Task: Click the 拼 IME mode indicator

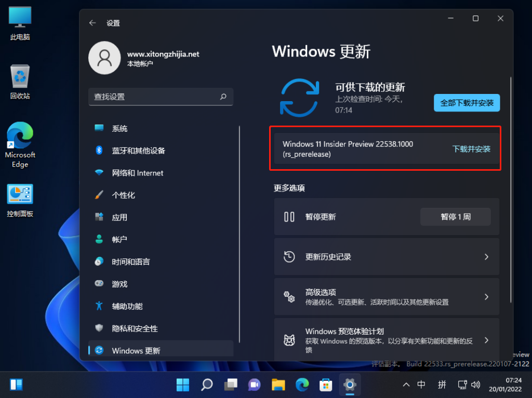Action: tap(442, 385)
